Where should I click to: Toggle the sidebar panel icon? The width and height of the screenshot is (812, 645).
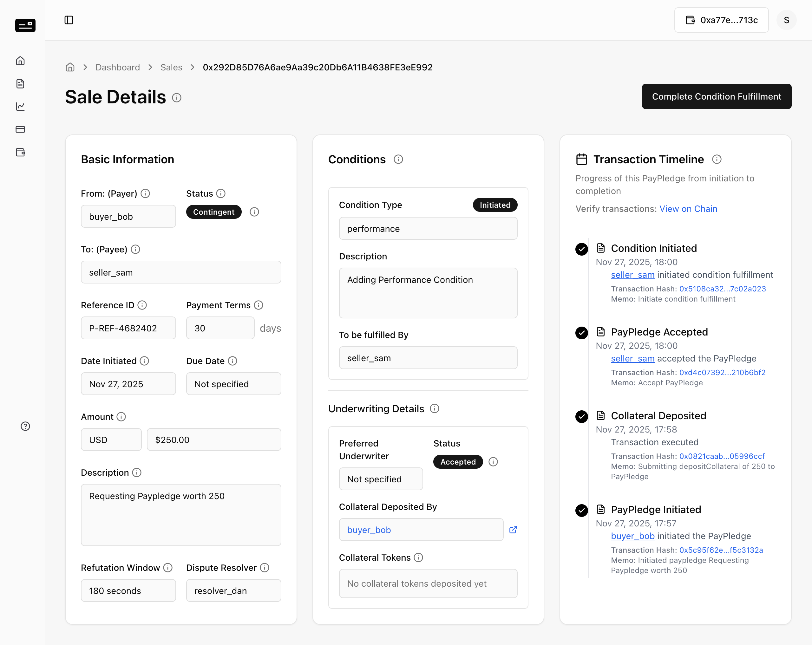point(69,20)
